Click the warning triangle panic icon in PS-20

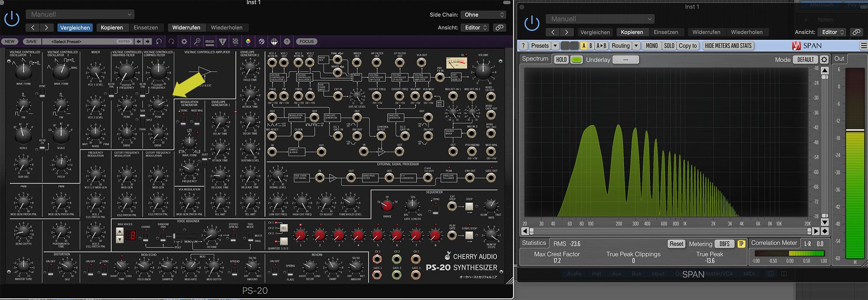point(223,42)
